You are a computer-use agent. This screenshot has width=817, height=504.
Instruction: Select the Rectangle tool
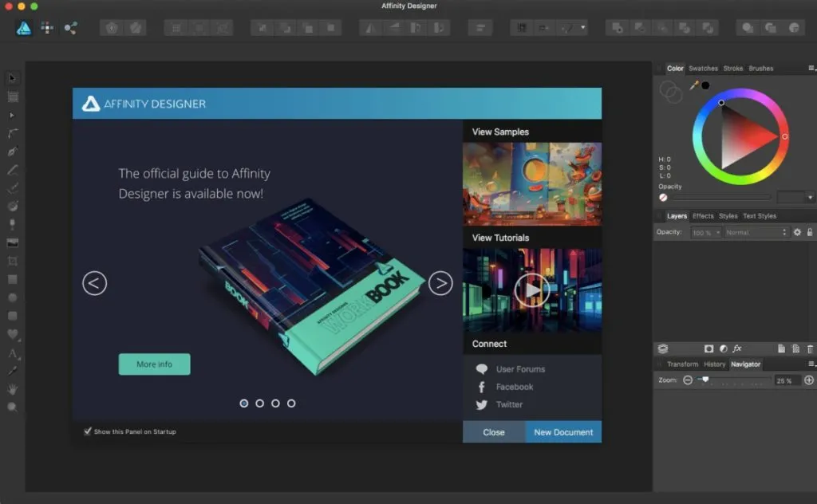pyautogui.click(x=13, y=280)
